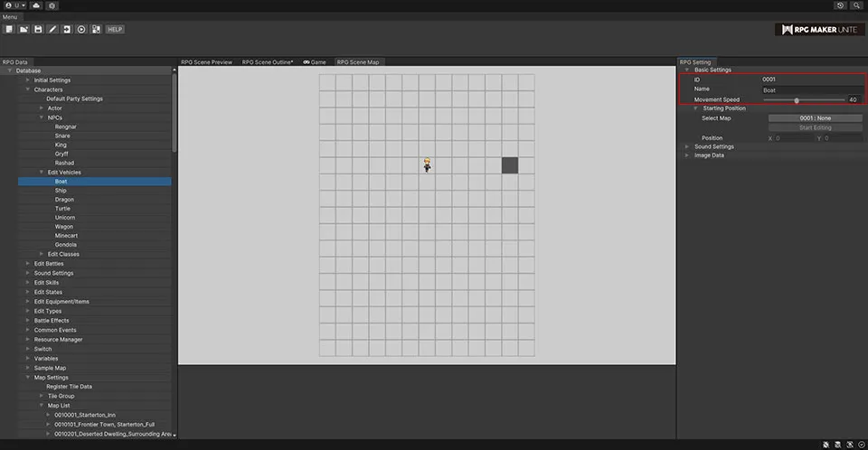Image resolution: width=868 pixels, height=450 pixels.
Task: Expand the Image Data section
Action: click(687, 155)
